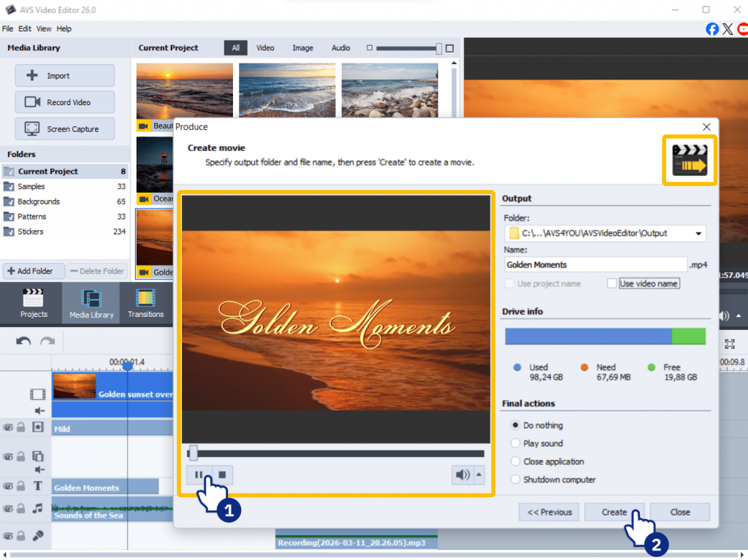
Task: Click the text track T icon
Action: pyautogui.click(x=38, y=486)
